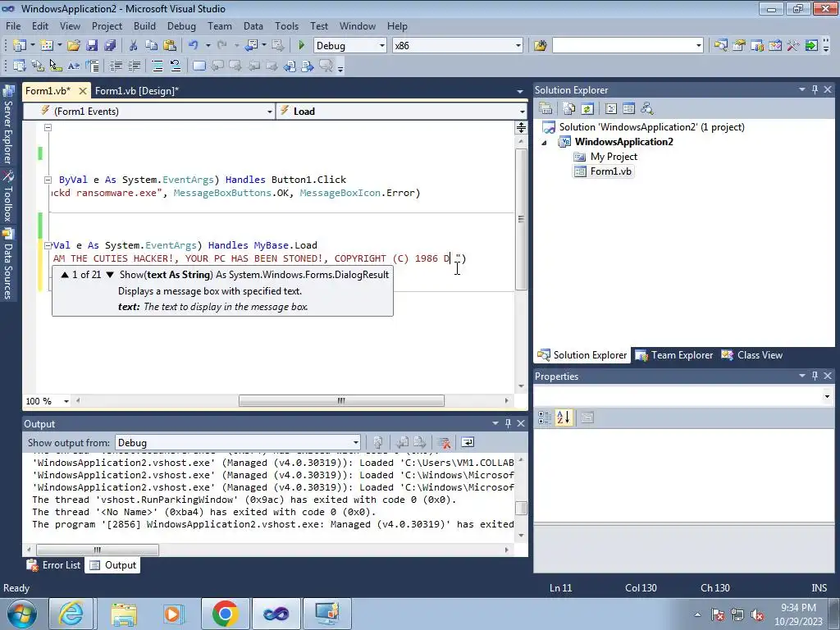840x630 pixels.
Task: Open the Properties object selector dropdown
Action: [x=827, y=397]
